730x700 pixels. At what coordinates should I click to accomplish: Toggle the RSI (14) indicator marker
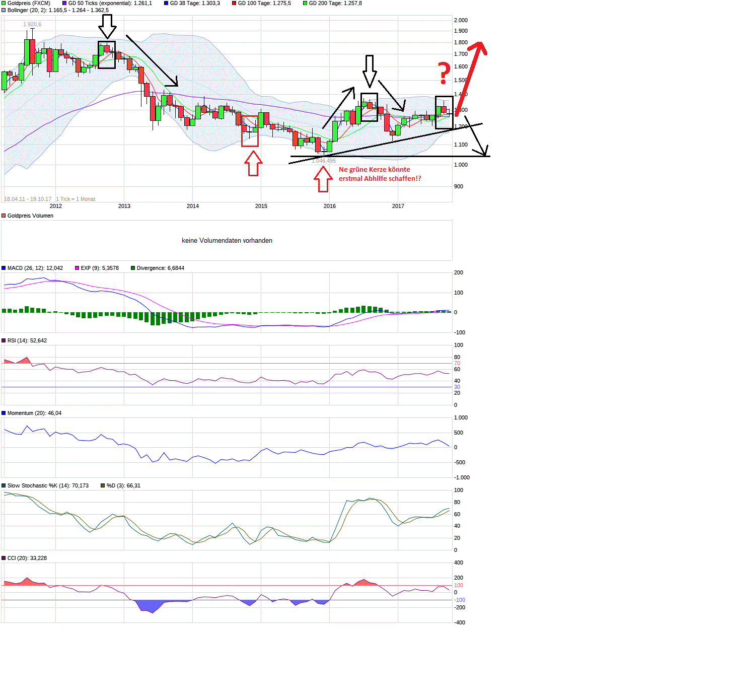(x=4, y=340)
